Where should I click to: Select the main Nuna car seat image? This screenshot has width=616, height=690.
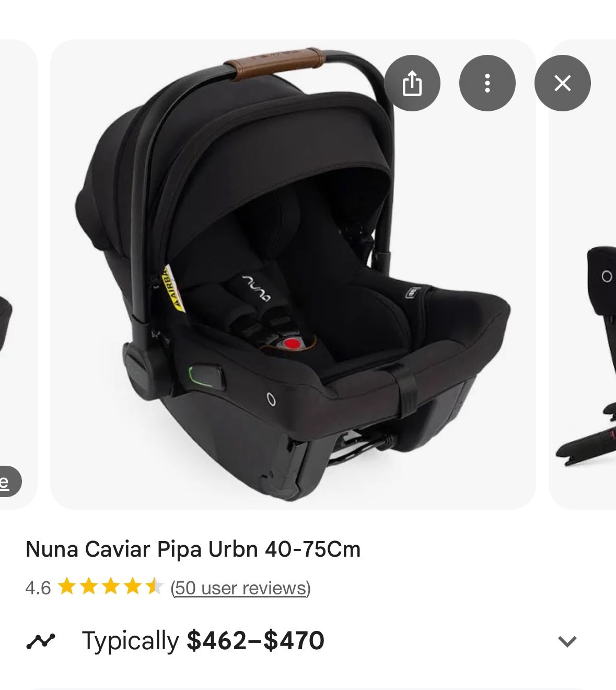tap(293, 274)
